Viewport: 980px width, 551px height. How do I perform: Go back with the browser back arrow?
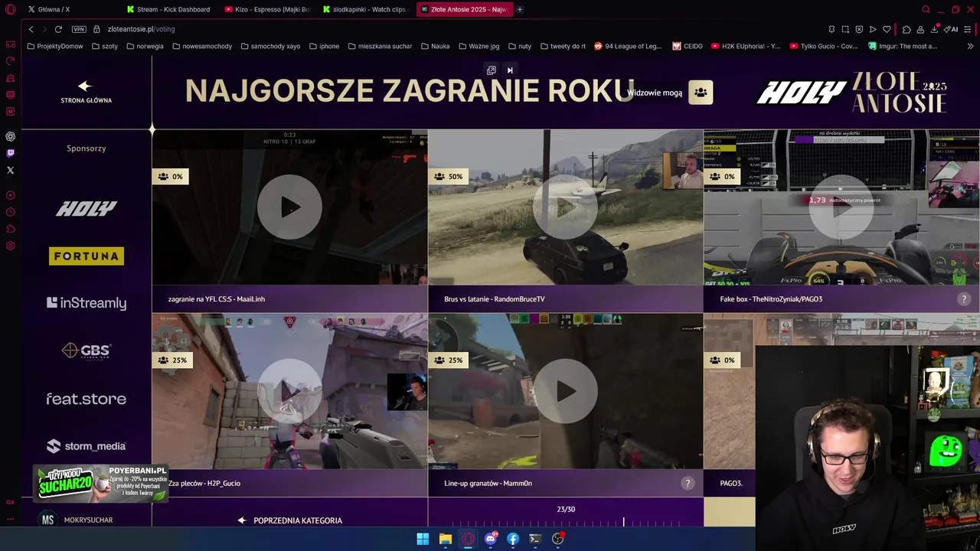pyautogui.click(x=31, y=29)
